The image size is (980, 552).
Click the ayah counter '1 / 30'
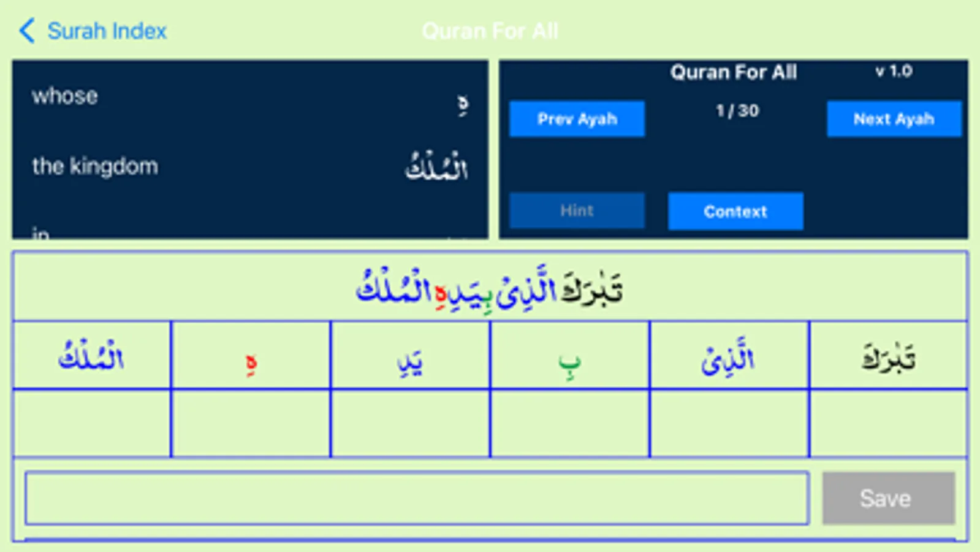point(737,110)
